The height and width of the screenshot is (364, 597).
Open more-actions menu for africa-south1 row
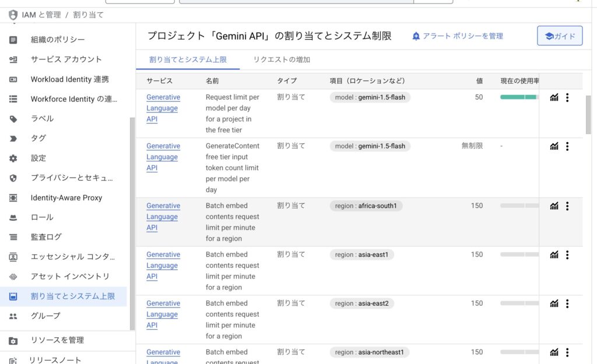tap(567, 206)
